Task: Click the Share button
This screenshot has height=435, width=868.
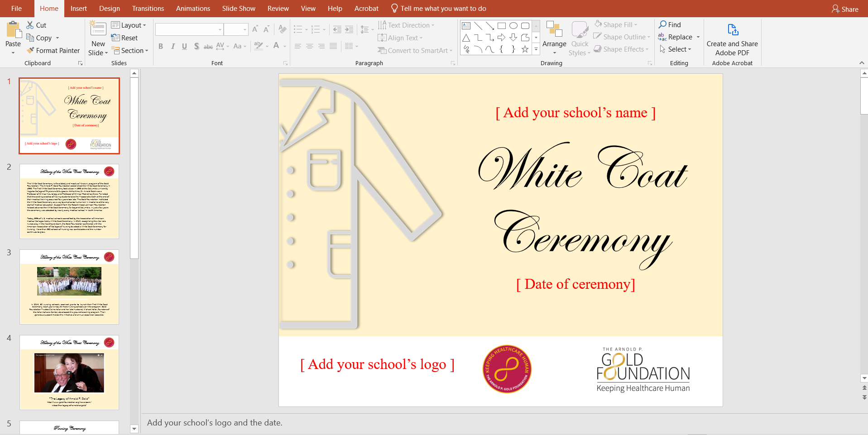Action: point(845,9)
